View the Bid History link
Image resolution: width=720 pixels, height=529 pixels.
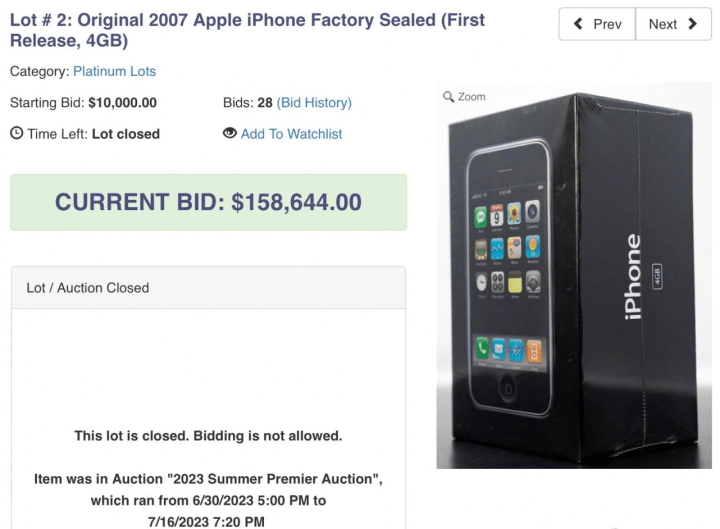[314, 103]
